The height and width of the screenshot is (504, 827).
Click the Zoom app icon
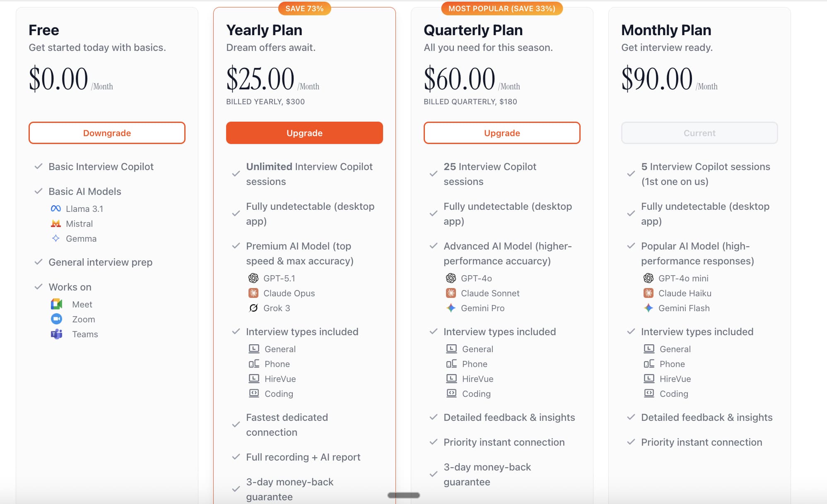(56, 319)
